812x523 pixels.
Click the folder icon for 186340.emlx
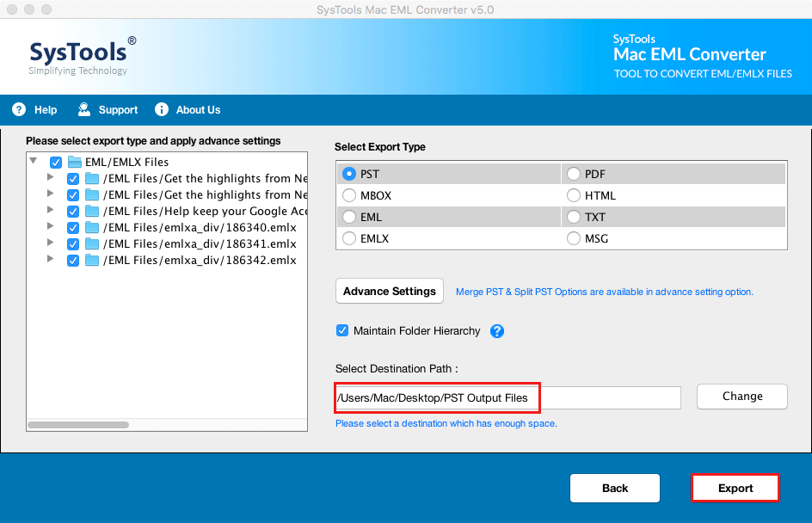click(x=92, y=227)
